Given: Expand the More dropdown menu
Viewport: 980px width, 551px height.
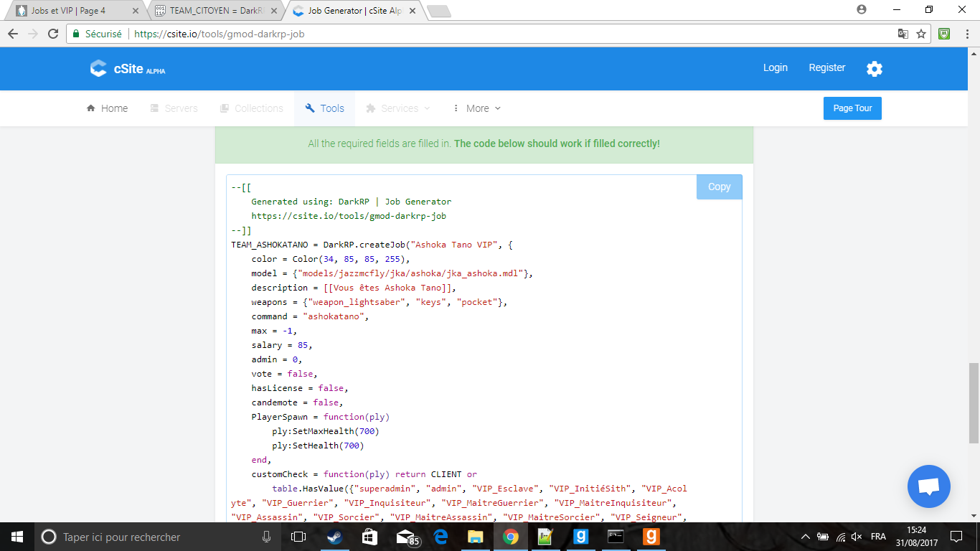Looking at the screenshot, I should tap(476, 108).
